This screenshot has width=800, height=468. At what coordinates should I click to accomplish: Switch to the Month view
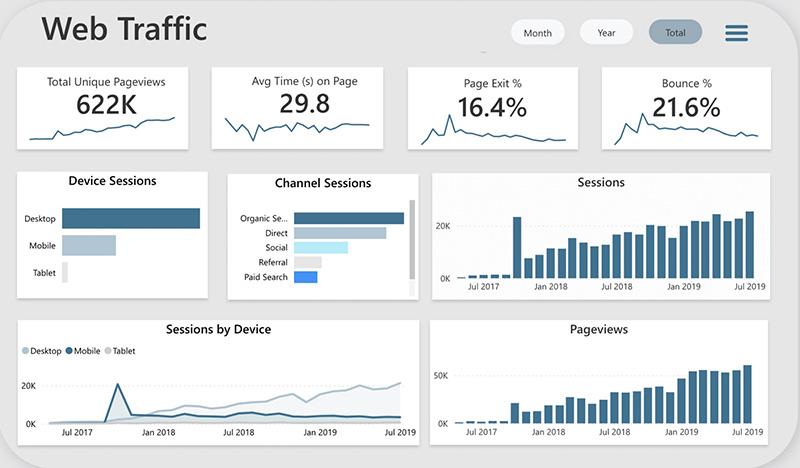[538, 33]
